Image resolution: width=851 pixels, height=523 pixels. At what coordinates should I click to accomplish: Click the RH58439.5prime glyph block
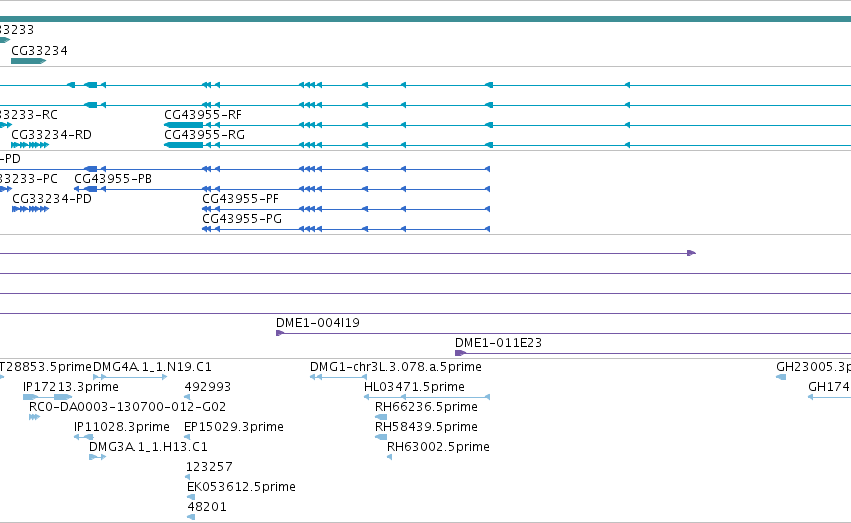click(x=381, y=437)
